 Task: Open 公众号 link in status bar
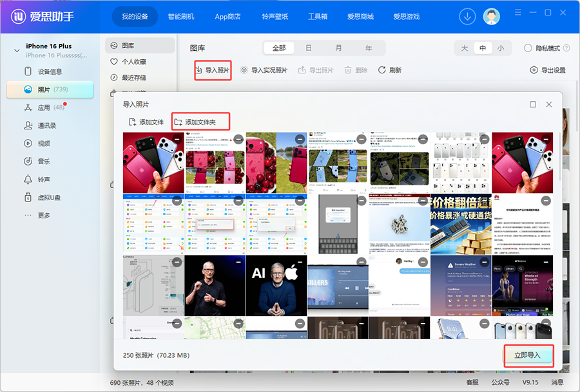pyautogui.click(x=500, y=382)
